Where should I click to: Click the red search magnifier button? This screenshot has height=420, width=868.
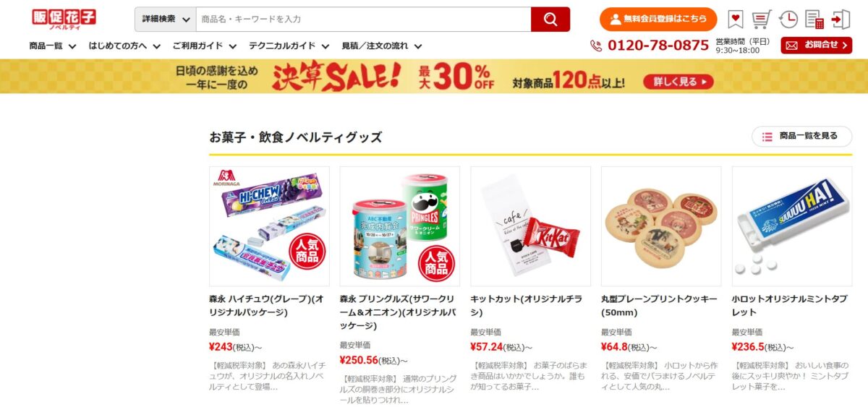(550, 20)
